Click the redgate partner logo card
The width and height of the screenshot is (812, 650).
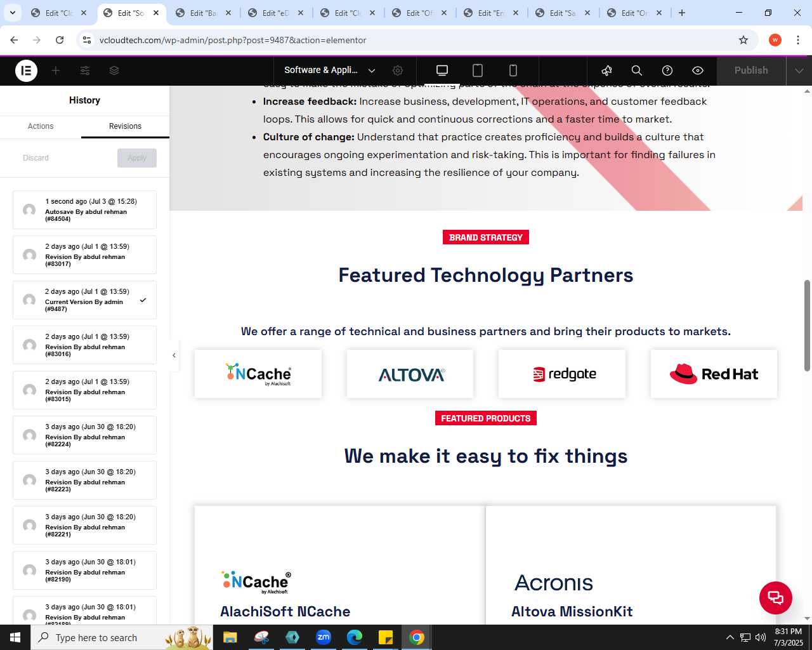562,374
